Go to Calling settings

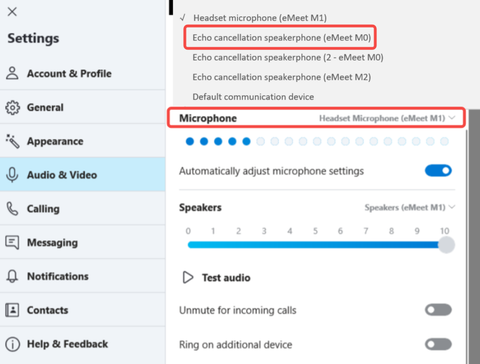tap(83, 209)
